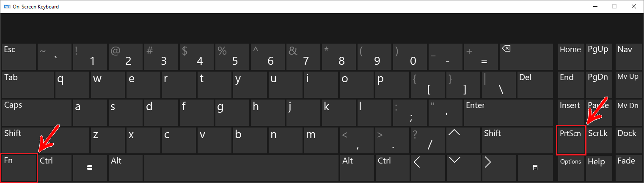Click the wide spacebar key
This screenshot has width=644, height=183.
(x=242, y=168)
